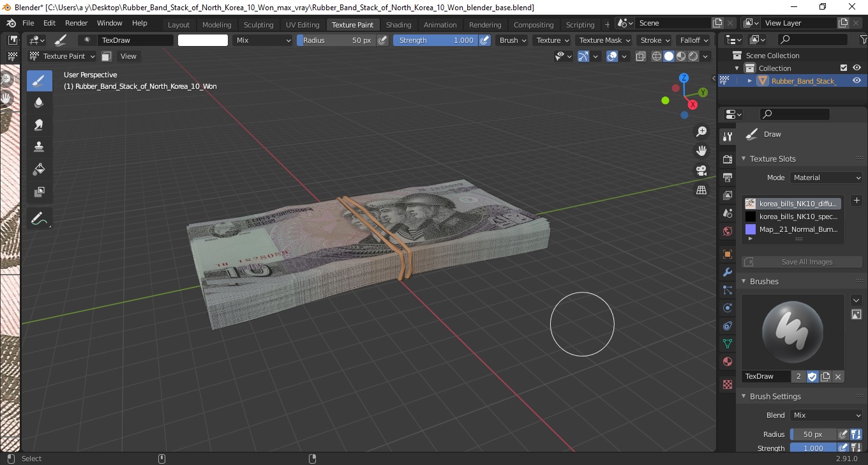The image size is (868, 465).
Task: Hide Collection with its eye icon
Action: [x=857, y=68]
